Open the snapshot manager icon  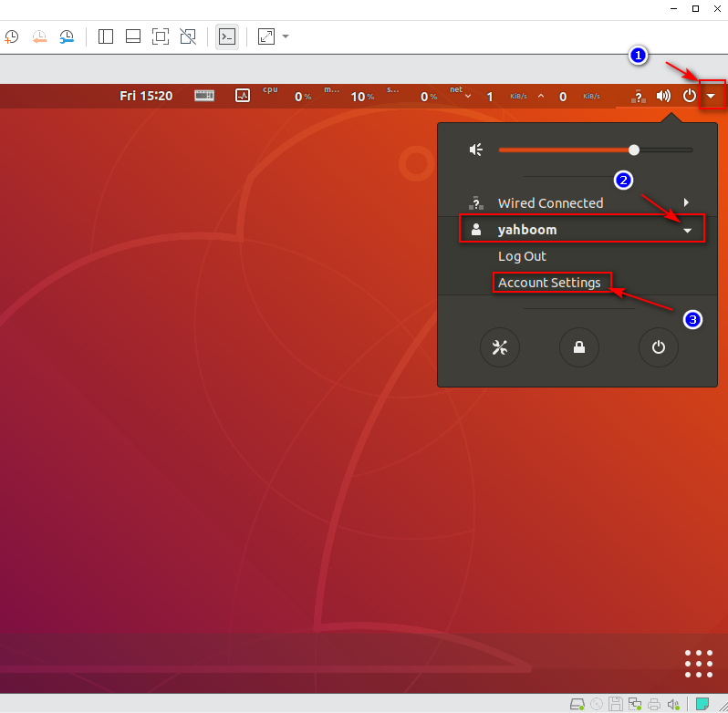[67, 36]
